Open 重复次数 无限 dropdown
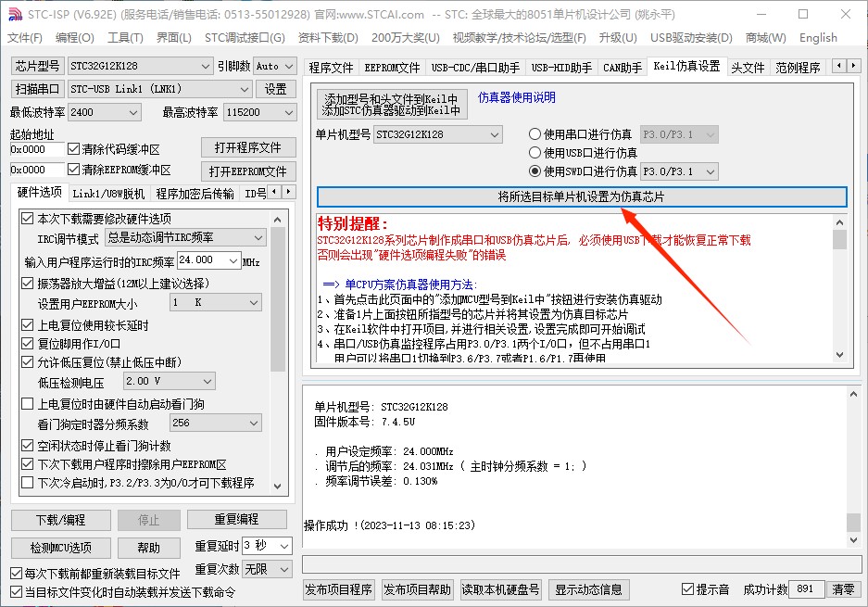 [267, 569]
